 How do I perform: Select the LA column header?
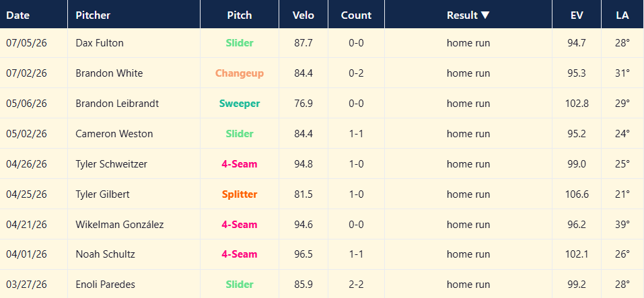pyautogui.click(x=622, y=15)
